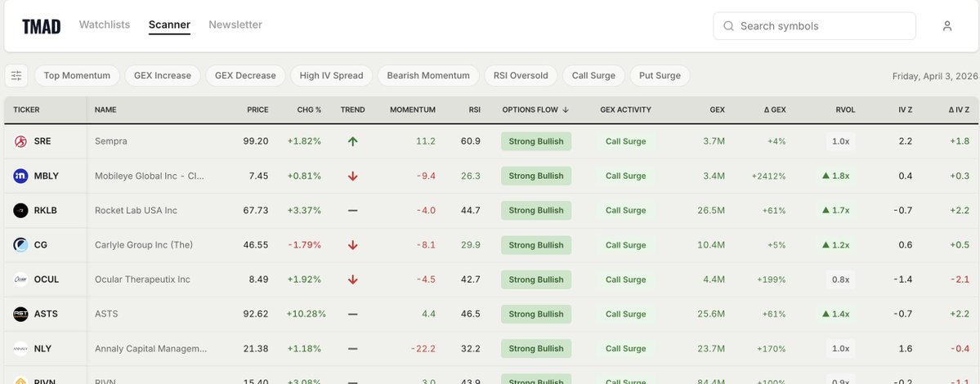The height and width of the screenshot is (384, 980).
Task: Click the magnifier icon in the search box
Action: pos(728,26)
